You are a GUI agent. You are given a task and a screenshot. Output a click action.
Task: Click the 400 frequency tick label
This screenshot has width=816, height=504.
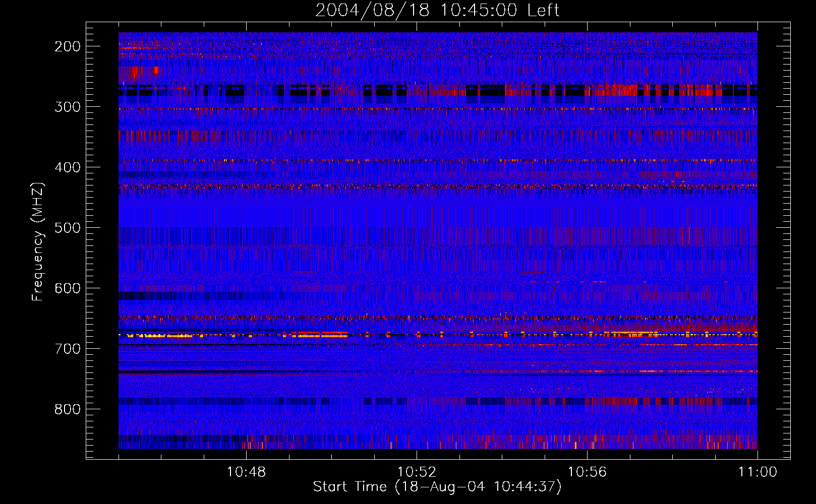pos(68,167)
